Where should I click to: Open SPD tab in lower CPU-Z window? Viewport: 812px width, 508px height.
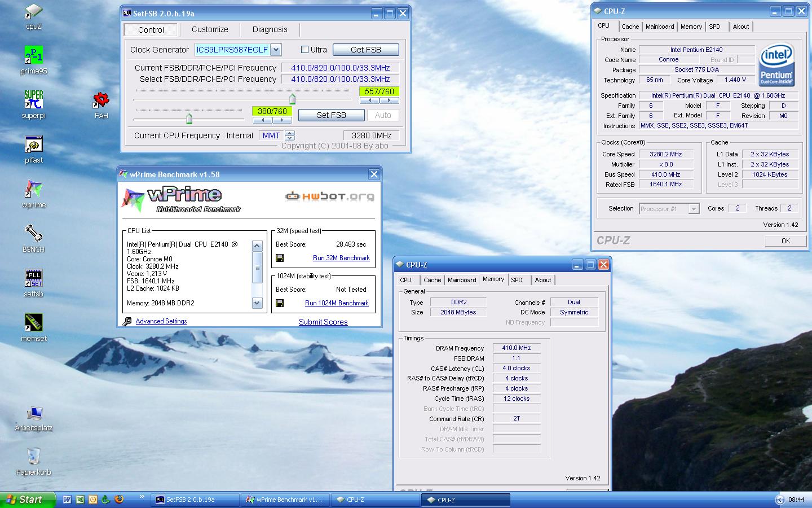click(517, 280)
